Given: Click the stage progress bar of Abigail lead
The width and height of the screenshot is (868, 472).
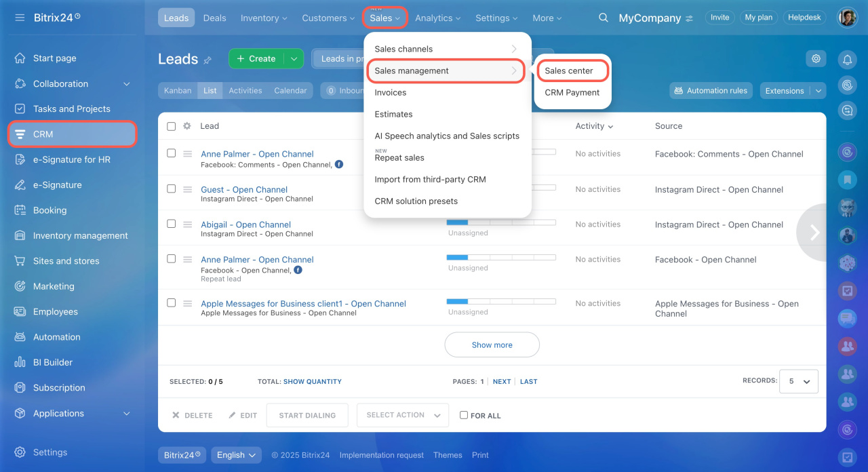Looking at the screenshot, I should (501, 222).
